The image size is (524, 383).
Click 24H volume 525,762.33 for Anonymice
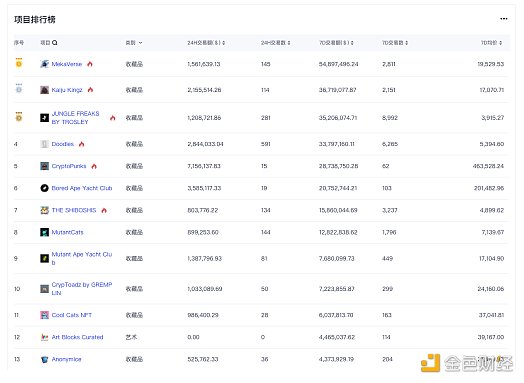(x=203, y=359)
